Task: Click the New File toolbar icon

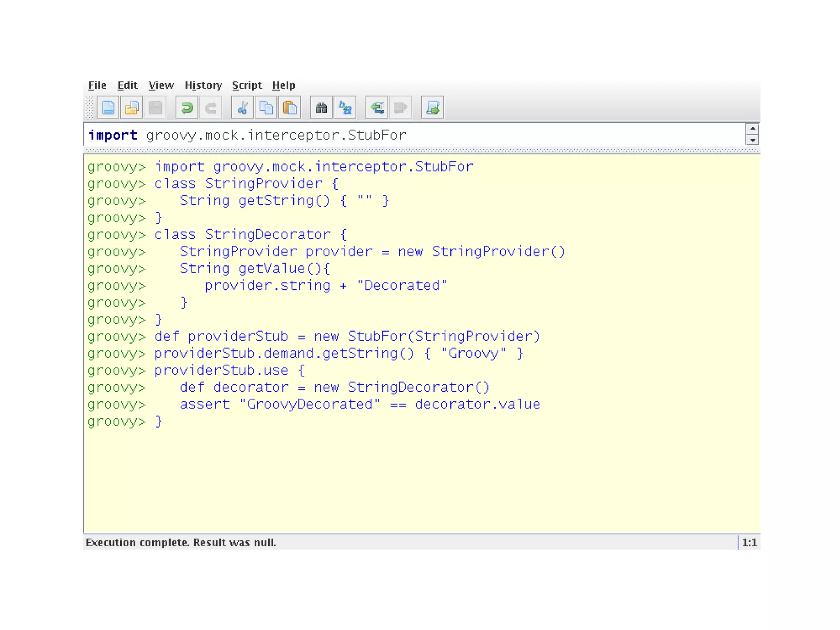Action: click(108, 108)
